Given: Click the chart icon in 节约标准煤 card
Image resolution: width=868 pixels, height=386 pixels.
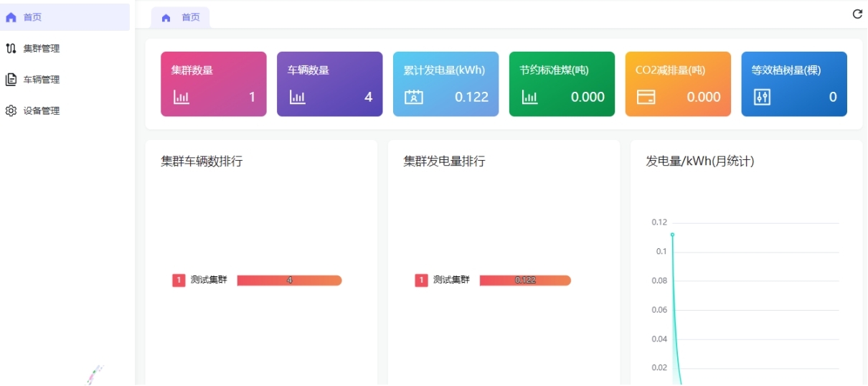Looking at the screenshot, I should coord(529,97).
